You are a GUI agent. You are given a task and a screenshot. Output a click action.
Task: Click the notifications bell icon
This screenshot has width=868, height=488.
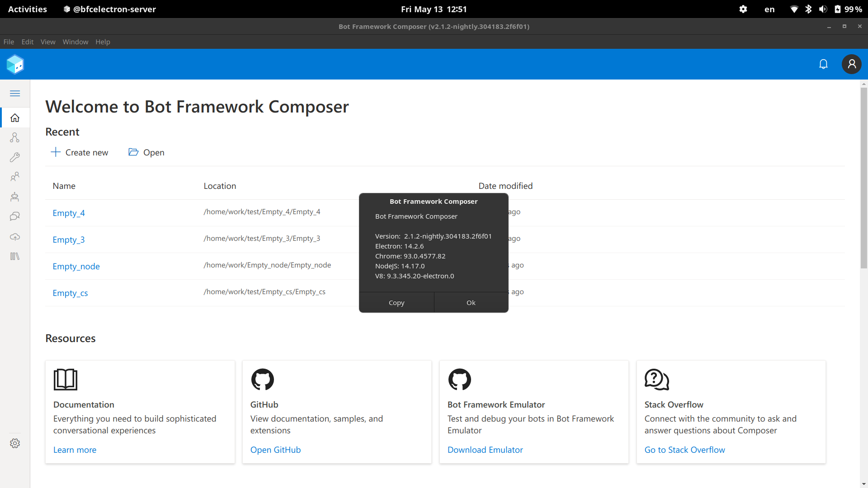pos(823,64)
